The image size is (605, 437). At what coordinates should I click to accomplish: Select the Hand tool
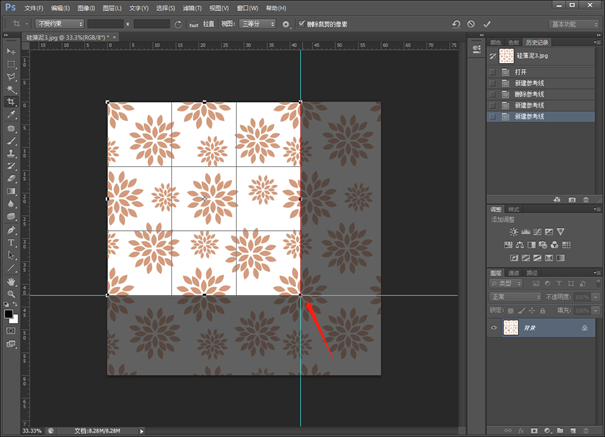coord(11,282)
